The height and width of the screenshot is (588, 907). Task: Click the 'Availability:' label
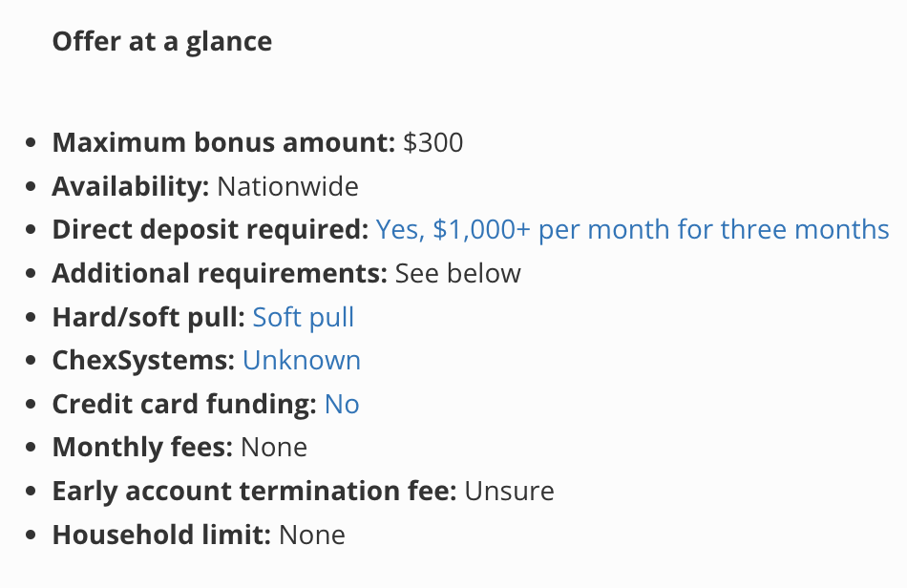[130, 187]
